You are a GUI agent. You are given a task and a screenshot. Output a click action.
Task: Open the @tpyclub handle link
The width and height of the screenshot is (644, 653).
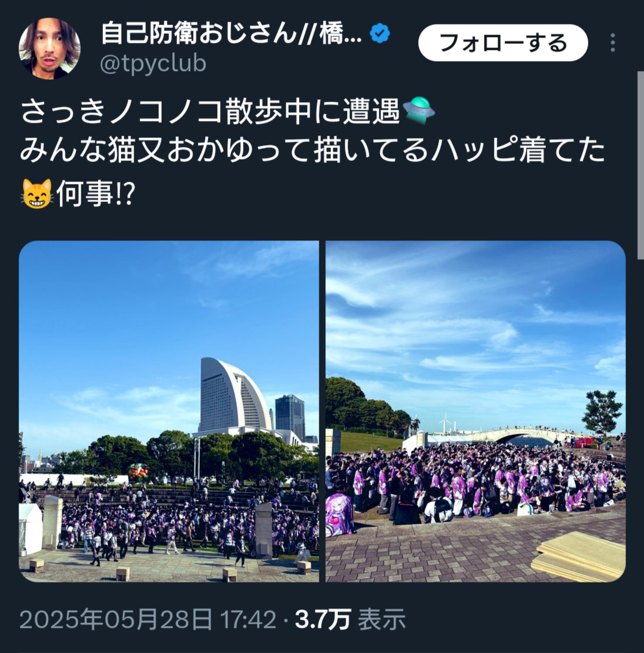pyautogui.click(x=153, y=63)
